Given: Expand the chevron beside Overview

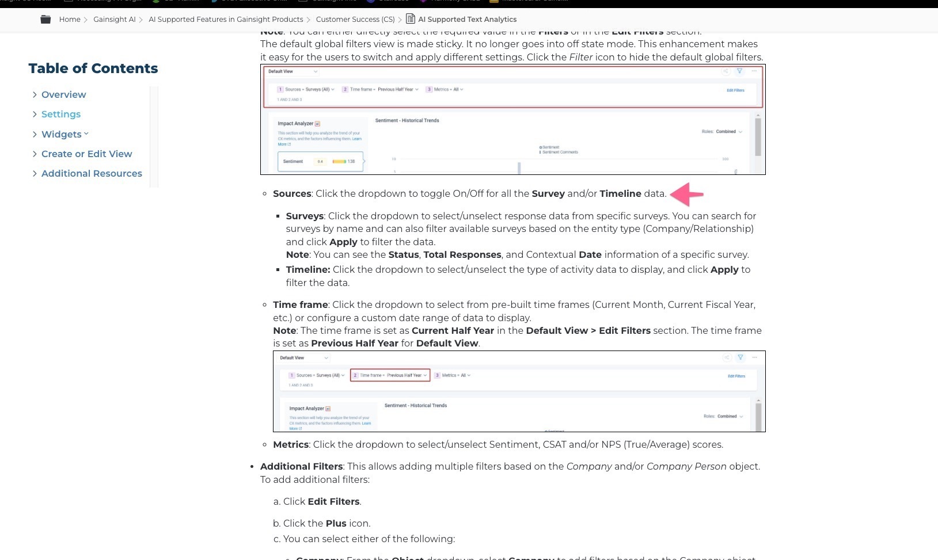Looking at the screenshot, I should tap(35, 94).
